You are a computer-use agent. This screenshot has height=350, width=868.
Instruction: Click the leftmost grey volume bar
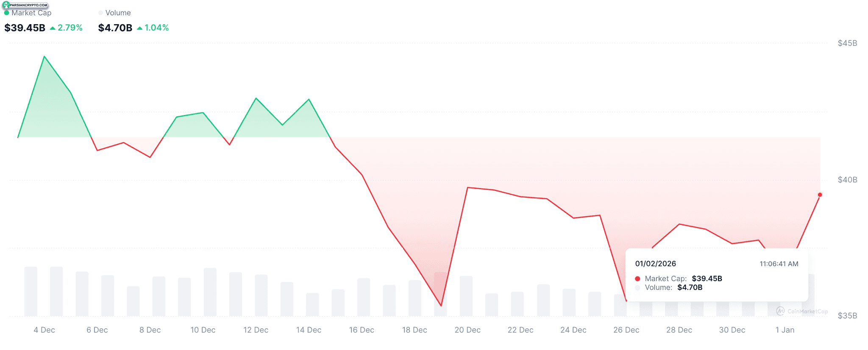31,291
